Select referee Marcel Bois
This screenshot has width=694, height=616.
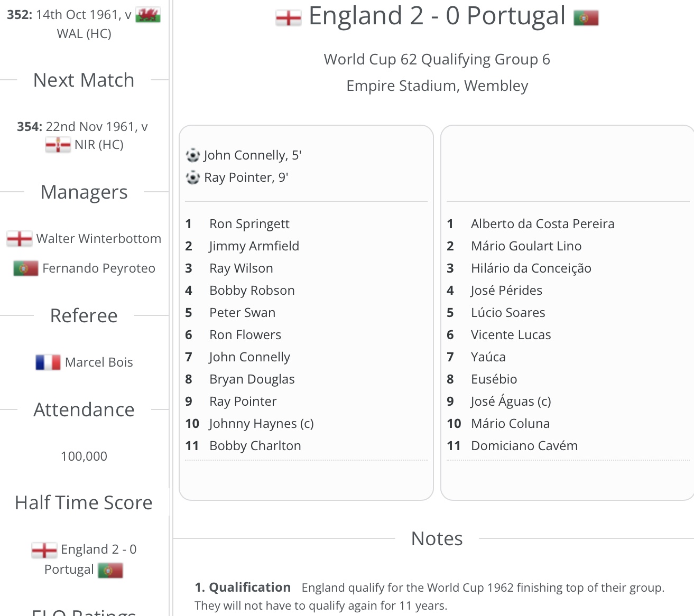click(x=99, y=362)
